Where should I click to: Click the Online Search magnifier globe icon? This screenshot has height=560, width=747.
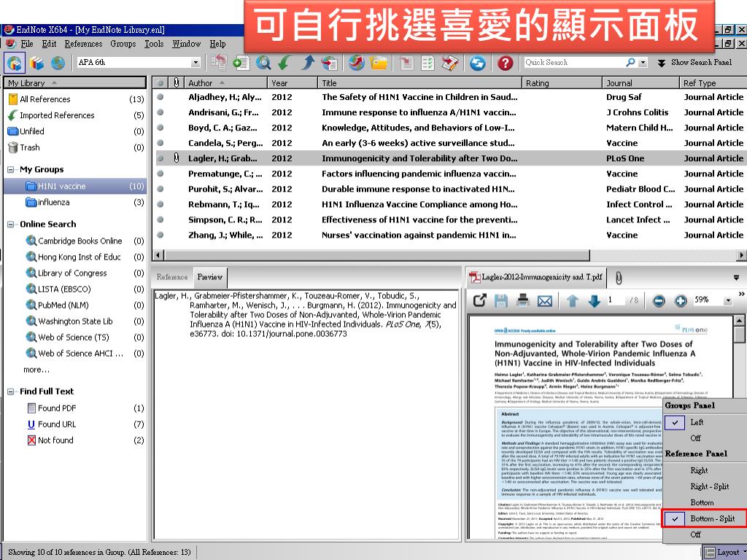click(x=263, y=63)
